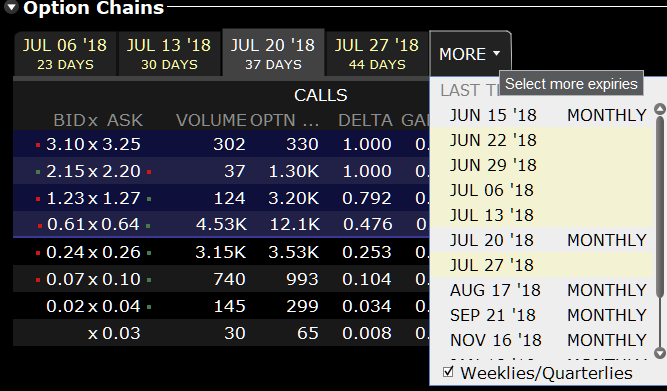Pick JUN 29 '18 in expiry list
The image size is (667, 391).
point(542,165)
